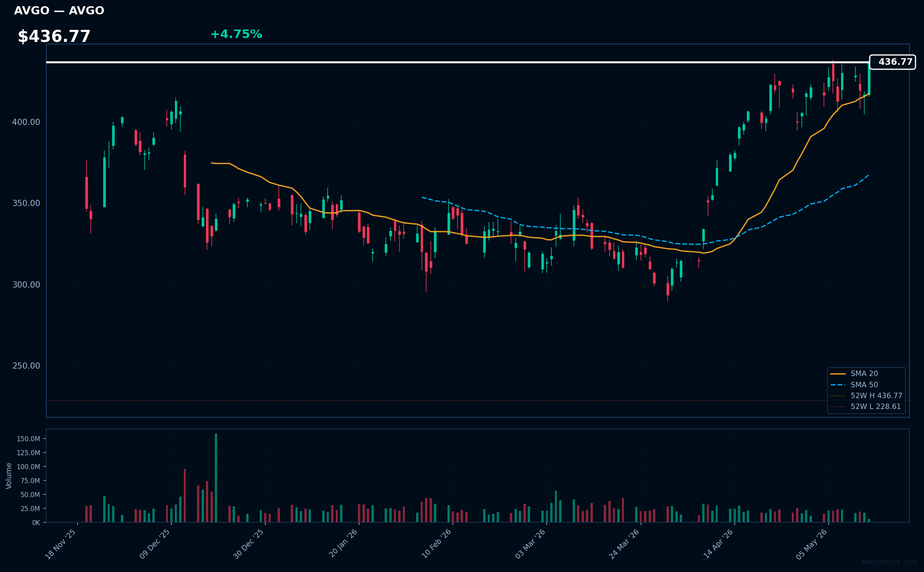This screenshot has width=924, height=572.
Task: Click the 18 Nov '25 date label
Action: click(60, 544)
